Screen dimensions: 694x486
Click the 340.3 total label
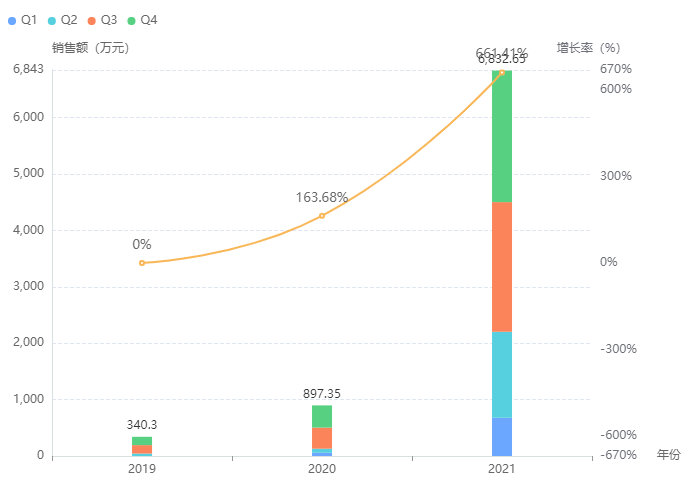coord(142,425)
